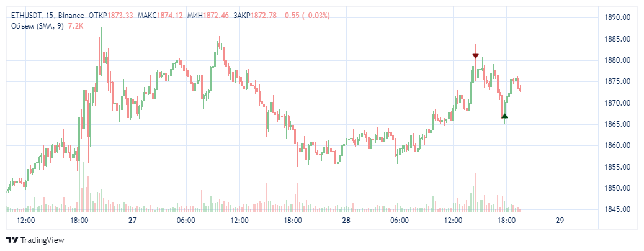The image size is (644, 251).
Task: Click the TradingView logo icon
Action: pyautogui.click(x=12, y=240)
